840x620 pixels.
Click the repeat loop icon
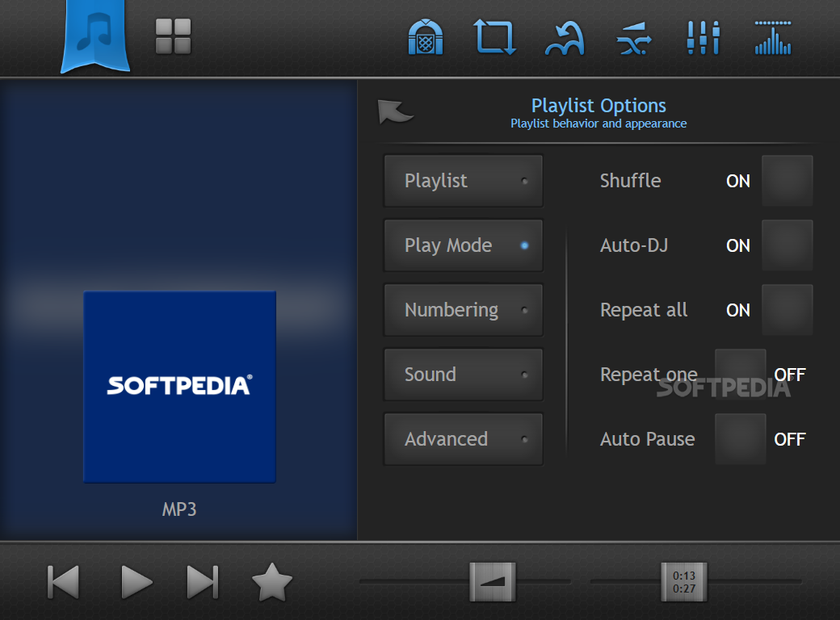coord(495,37)
